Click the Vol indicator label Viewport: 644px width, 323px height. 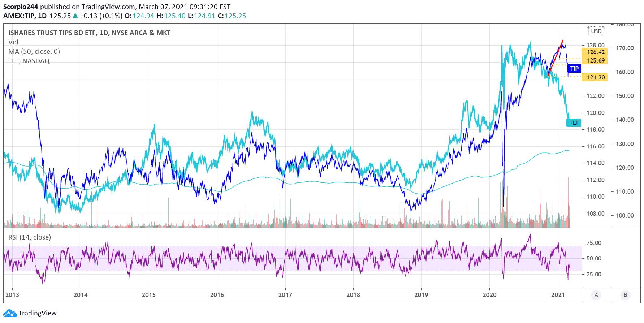pyautogui.click(x=13, y=42)
